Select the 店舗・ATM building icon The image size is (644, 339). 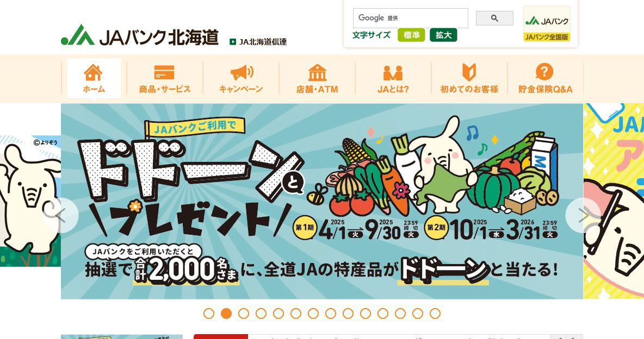pos(317,73)
